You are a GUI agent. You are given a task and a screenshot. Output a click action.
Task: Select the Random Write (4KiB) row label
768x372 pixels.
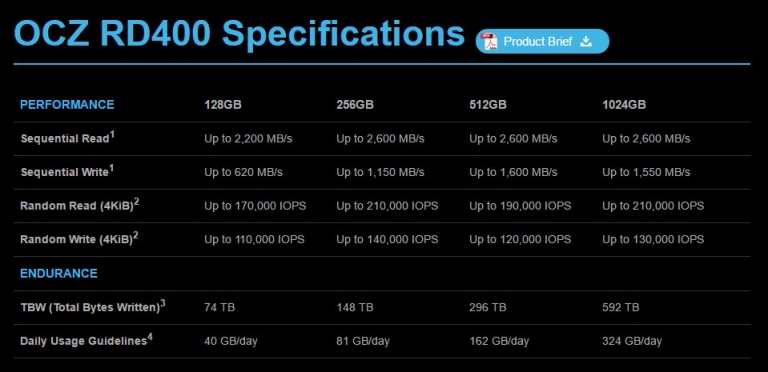(x=77, y=240)
